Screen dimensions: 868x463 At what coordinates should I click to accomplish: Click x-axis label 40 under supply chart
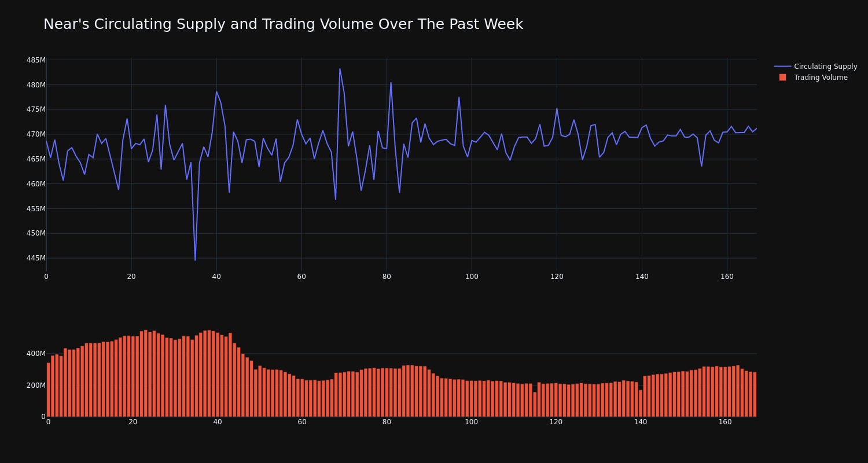216,277
